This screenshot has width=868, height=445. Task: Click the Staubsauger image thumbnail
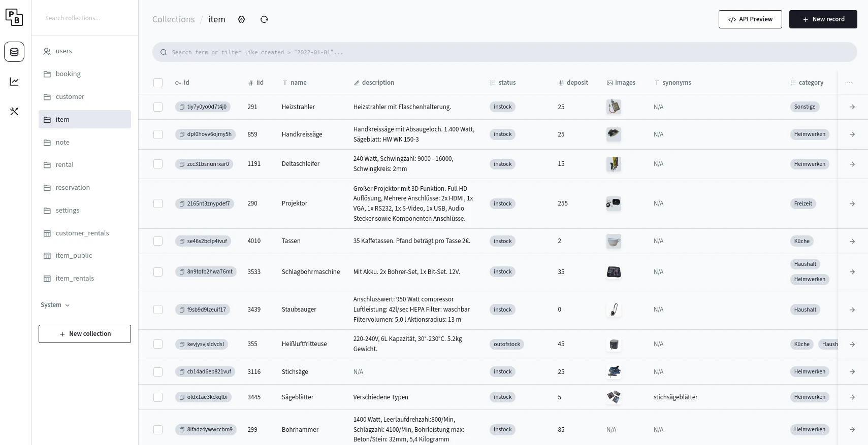[x=614, y=310]
